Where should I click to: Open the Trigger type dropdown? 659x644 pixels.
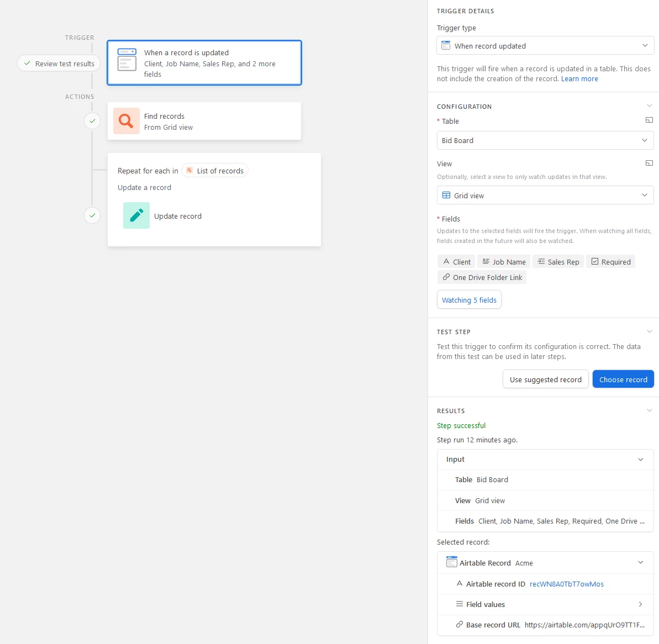point(545,45)
